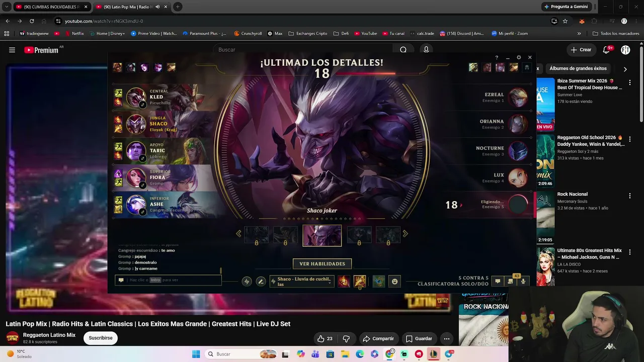
Task: Open options menu for Rock Nacional video
Action: point(629,196)
